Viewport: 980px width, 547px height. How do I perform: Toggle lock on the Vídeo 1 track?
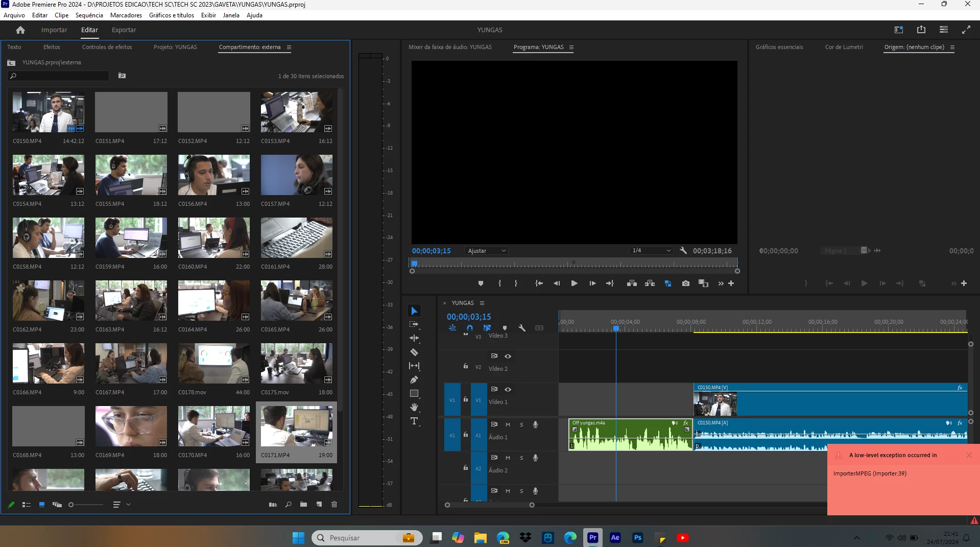(x=466, y=399)
